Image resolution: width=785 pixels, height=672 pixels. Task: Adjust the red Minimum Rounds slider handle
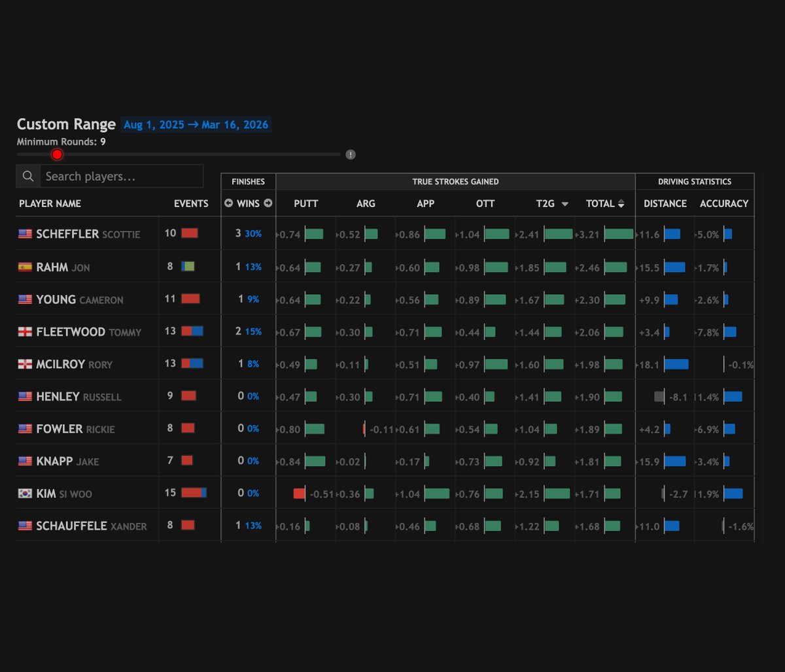tap(57, 154)
